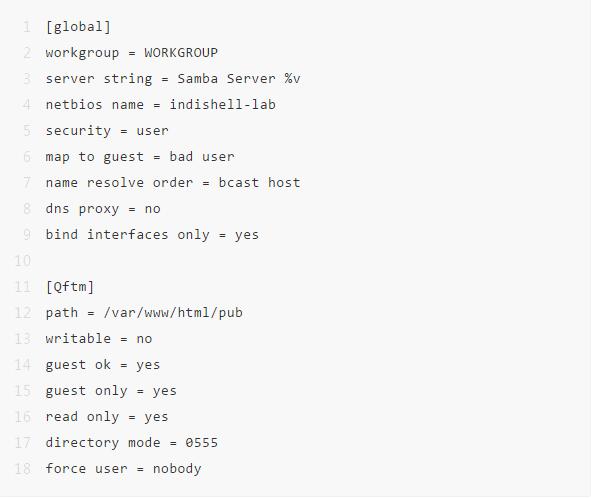Click line number 18 in gutter
Image resolution: width=591 pixels, height=498 pixels.
(23, 469)
